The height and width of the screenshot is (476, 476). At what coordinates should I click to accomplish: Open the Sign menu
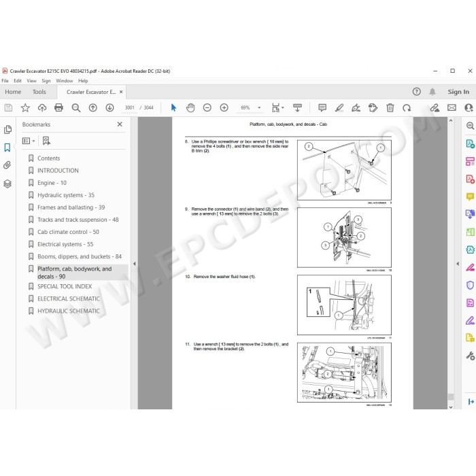click(x=46, y=81)
